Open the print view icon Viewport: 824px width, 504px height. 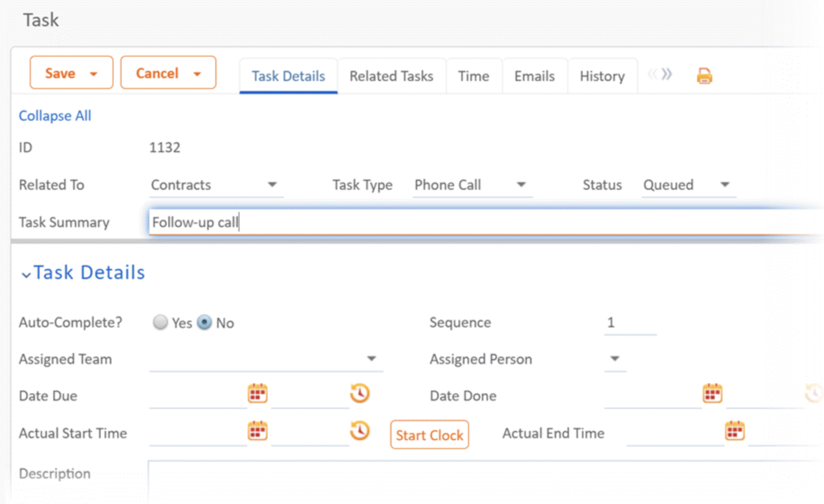click(x=704, y=76)
